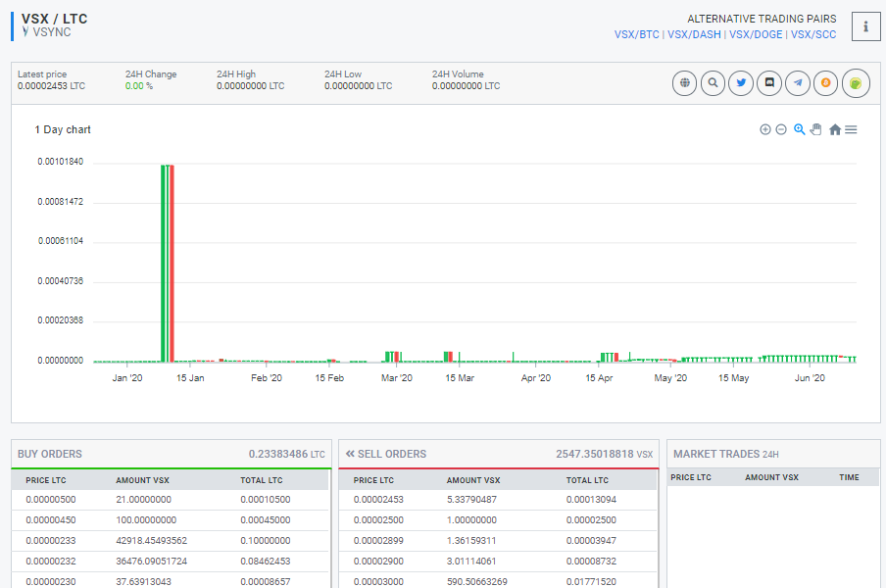Click the BUY ORDERS panel title
This screenshot has width=886, height=588.
[50, 454]
